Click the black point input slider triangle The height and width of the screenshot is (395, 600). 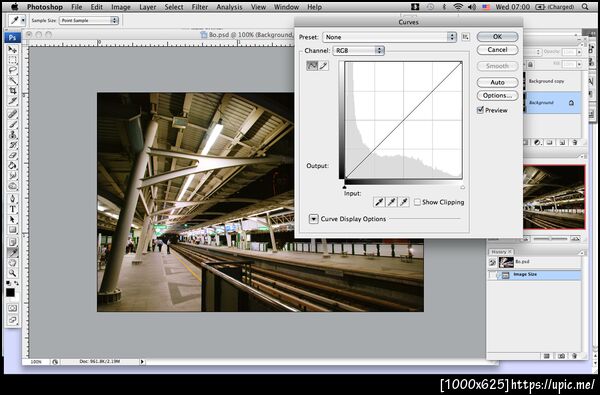pyautogui.click(x=344, y=187)
